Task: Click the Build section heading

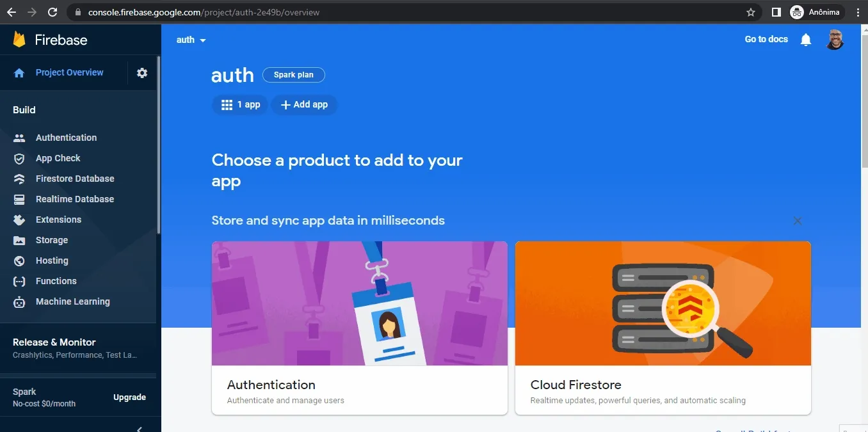Action: coord(24,110)
